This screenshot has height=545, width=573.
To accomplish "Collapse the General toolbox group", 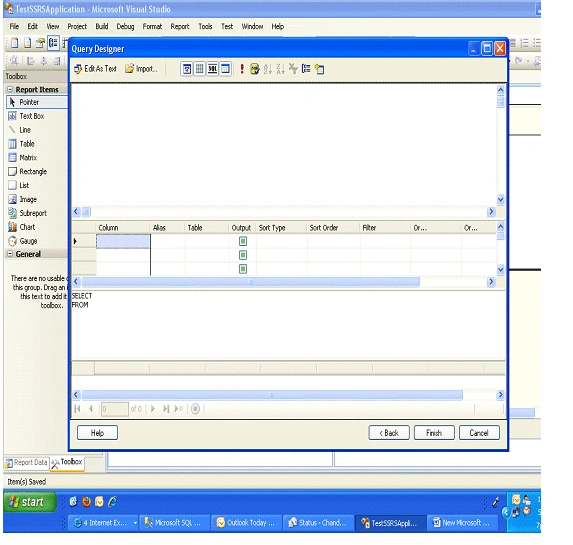I will click(x=10, y=254).
